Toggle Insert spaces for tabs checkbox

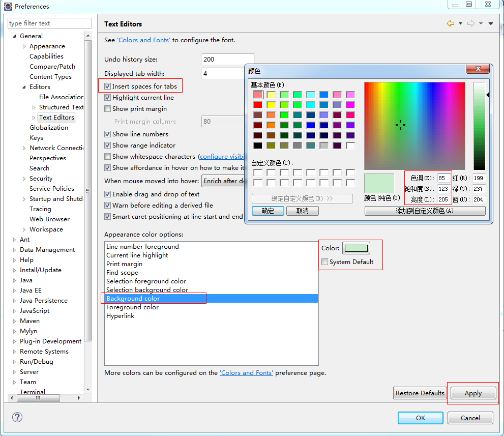[108, 86]
